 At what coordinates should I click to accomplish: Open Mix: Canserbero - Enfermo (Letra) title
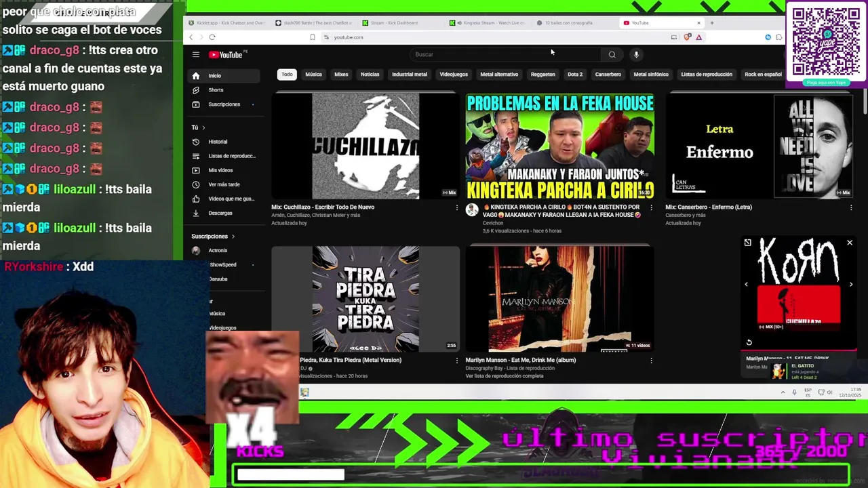click(x=709, y=207)
